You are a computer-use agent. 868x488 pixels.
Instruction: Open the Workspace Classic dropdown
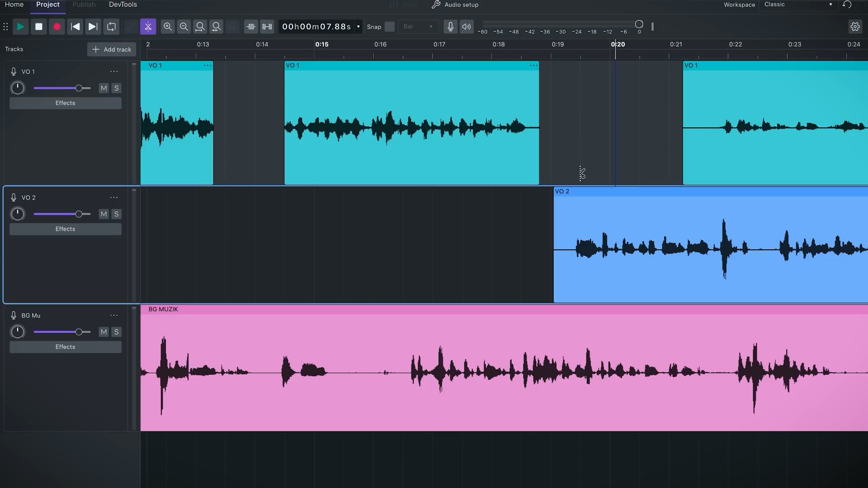(x=798, y=5)
